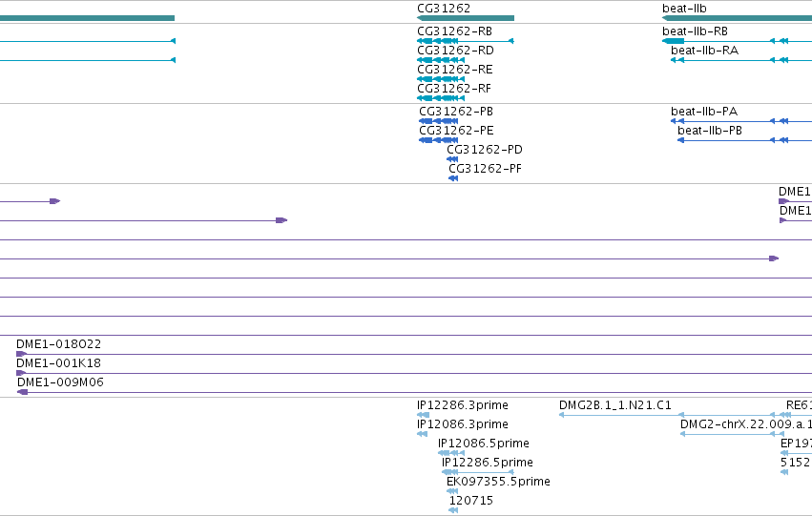The height and width of the screenshot is (516, 812).
Task: Click the CG31262-RD transcript glyph
Action: pyautogui.click(x=441, y=60)
